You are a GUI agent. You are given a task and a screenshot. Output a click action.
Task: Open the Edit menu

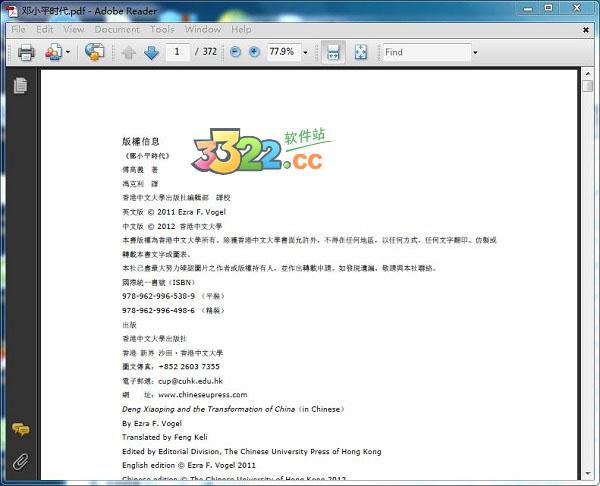(x=44, y=29)
